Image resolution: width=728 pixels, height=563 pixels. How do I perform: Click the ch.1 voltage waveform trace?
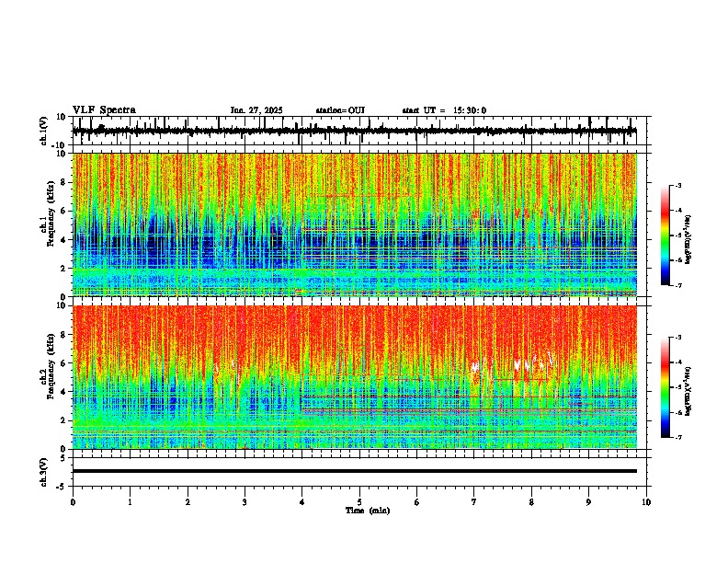pos(355,131)
